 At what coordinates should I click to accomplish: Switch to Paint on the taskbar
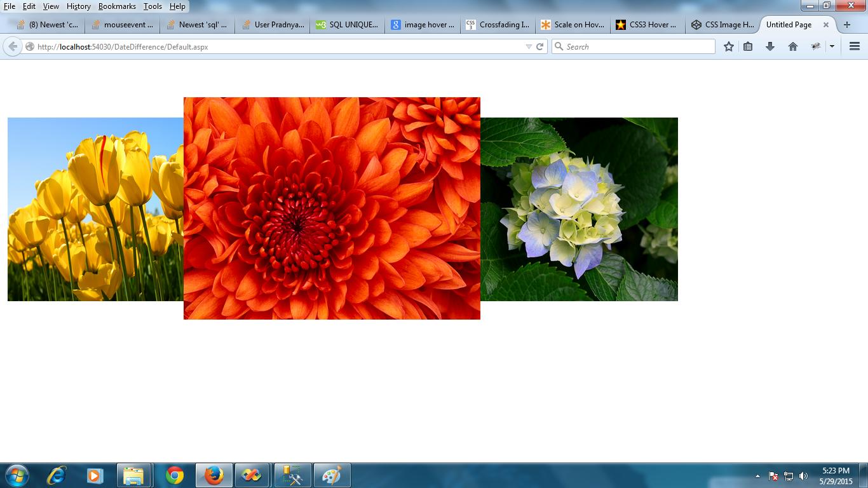click(x=332, y=475)
